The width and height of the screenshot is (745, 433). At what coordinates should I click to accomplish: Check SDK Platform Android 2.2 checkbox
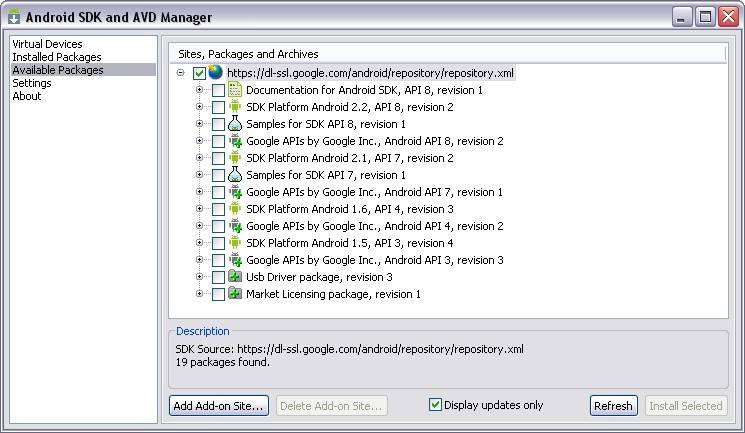tap(218, 107)
